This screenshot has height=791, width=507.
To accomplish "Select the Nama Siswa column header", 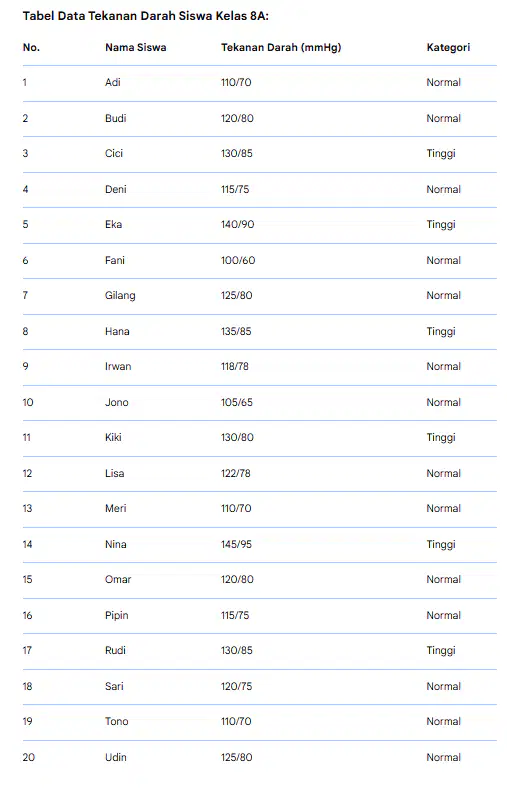I will point(136,47).
